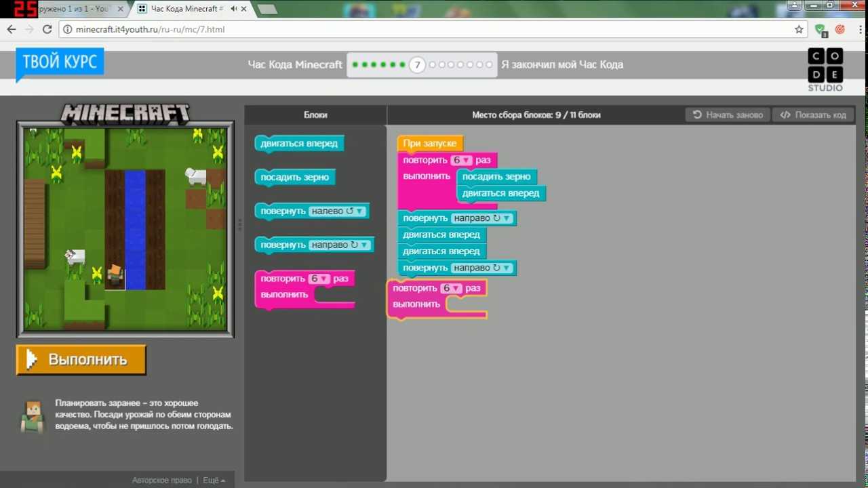Pick двигаться вперед block from toolbox

299,144
